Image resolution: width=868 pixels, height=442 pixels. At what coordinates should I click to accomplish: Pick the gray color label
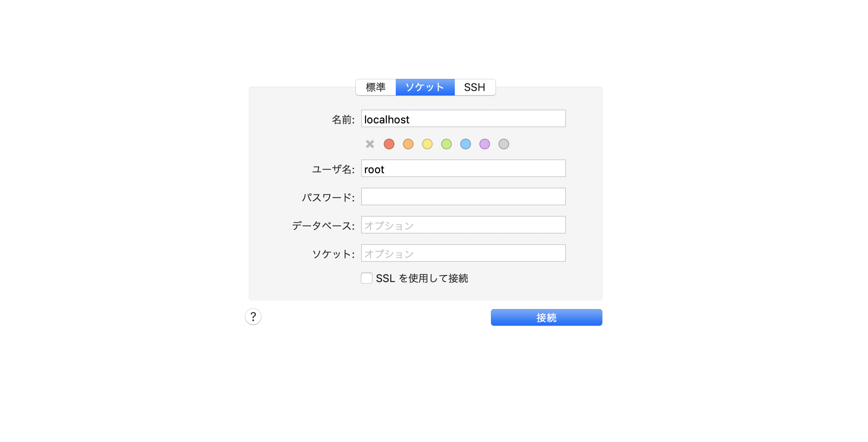click(x=504, y=144)
